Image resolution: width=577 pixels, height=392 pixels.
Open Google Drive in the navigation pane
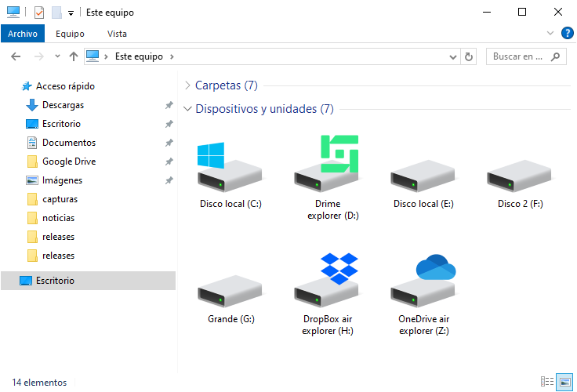click(69, 162)
